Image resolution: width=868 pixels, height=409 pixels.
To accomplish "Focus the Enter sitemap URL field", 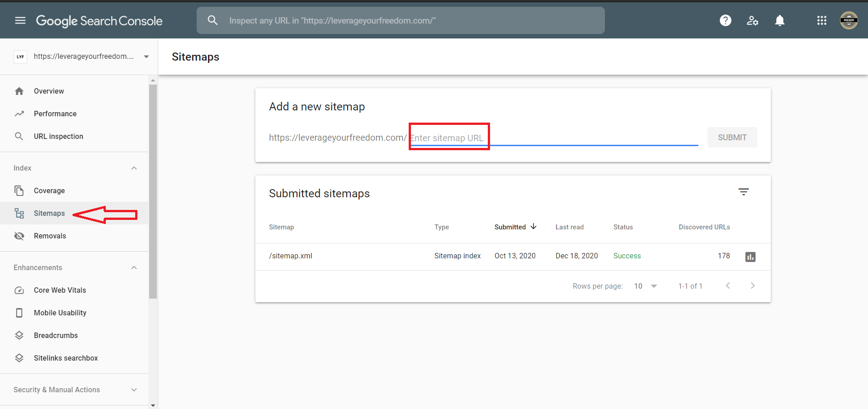I will tap(554, 138).
